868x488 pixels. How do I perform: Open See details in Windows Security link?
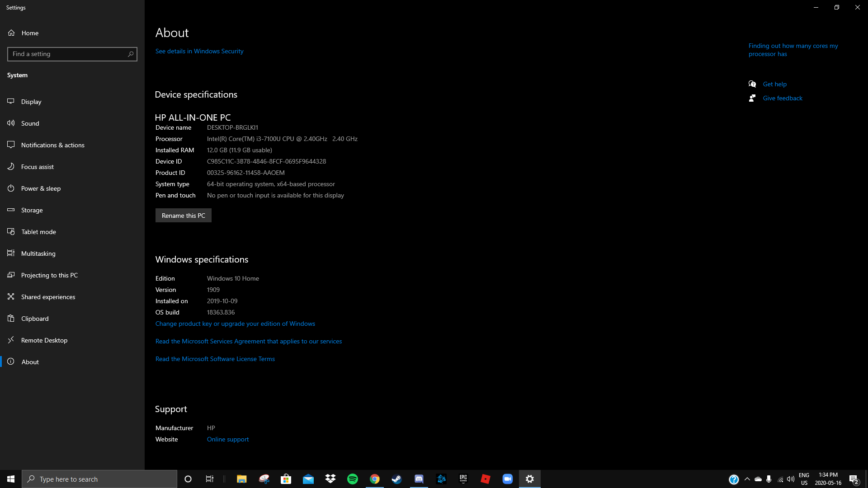pos(199,51)
